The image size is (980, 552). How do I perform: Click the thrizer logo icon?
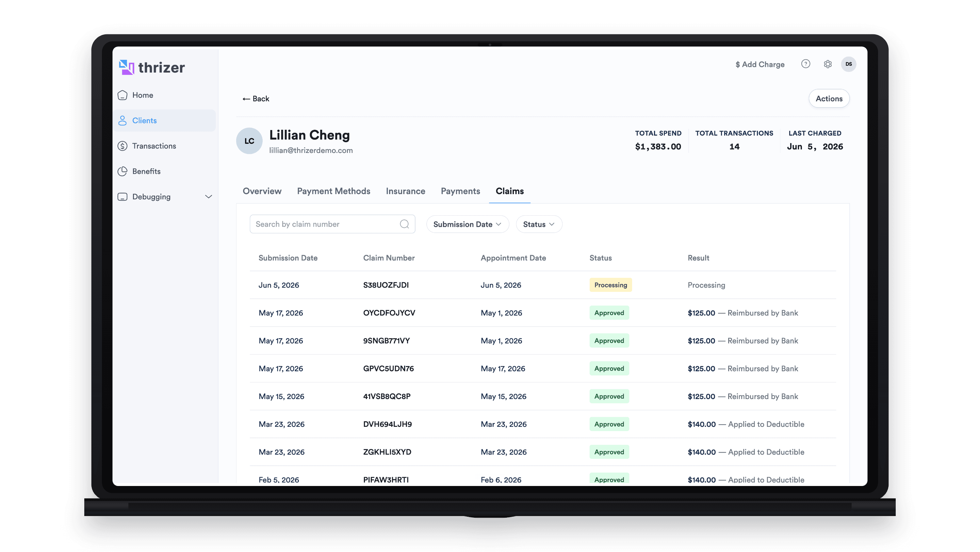tap(126, 67)
